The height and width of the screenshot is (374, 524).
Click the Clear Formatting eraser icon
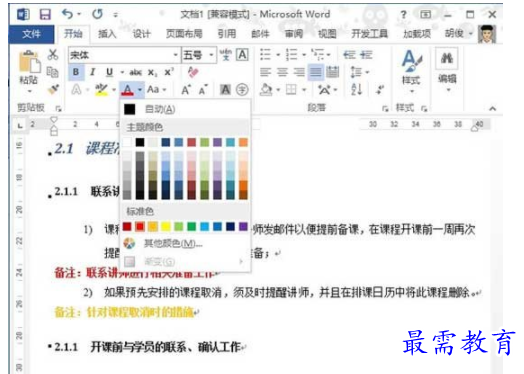click(x=193, y=72)
